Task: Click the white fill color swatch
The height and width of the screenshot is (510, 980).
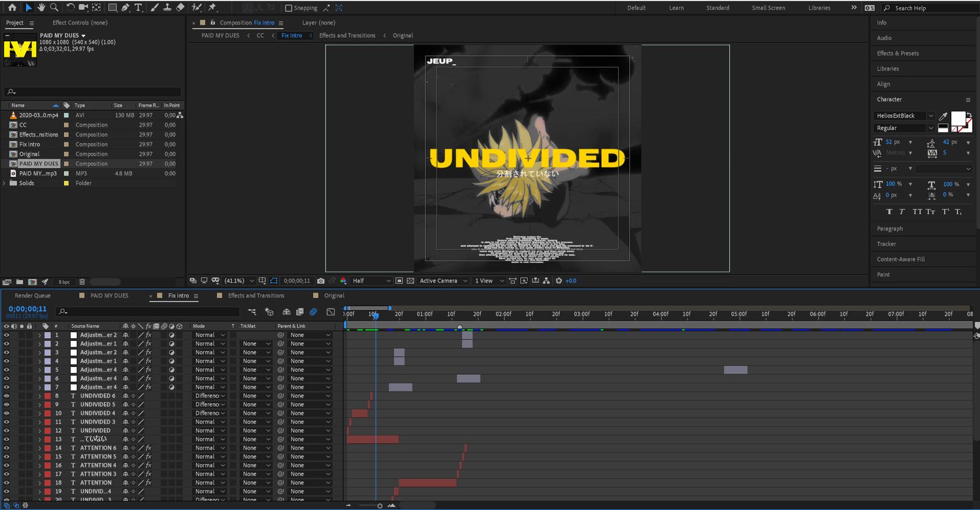Action: [958, 119]
